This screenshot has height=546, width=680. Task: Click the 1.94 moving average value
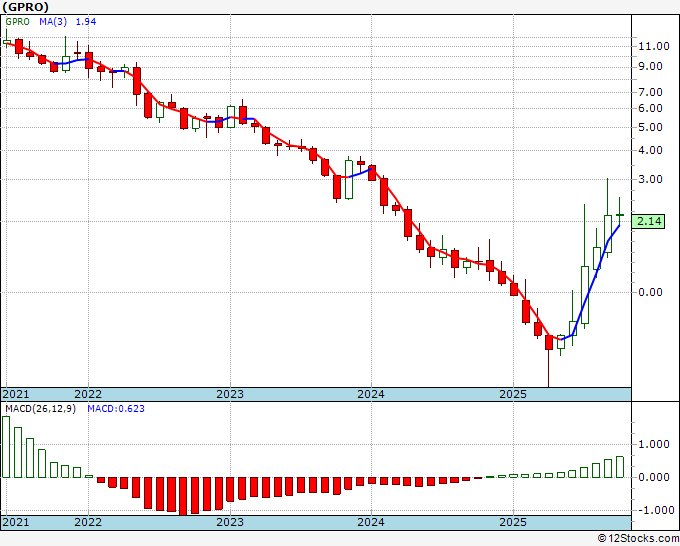(x=86, y=22)
